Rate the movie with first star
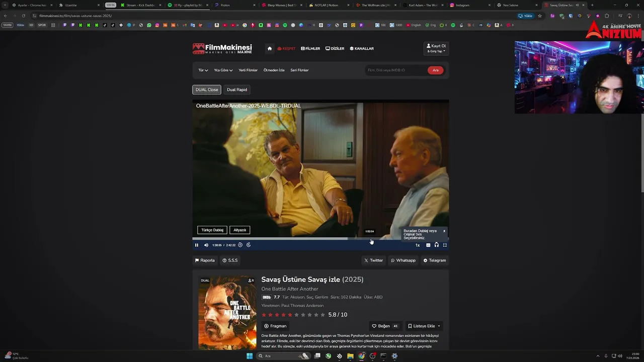This screenshot has height=362, width=644. (x=264, y=315)
